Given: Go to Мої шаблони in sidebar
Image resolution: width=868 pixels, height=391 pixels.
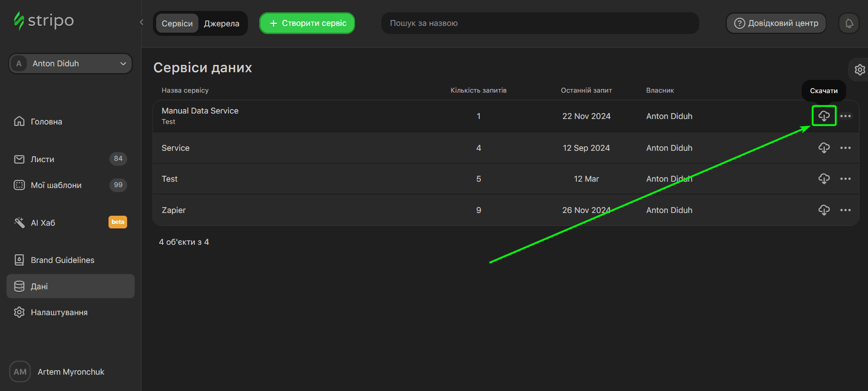Looking at the screenshot, I should (x=56, y=185).
